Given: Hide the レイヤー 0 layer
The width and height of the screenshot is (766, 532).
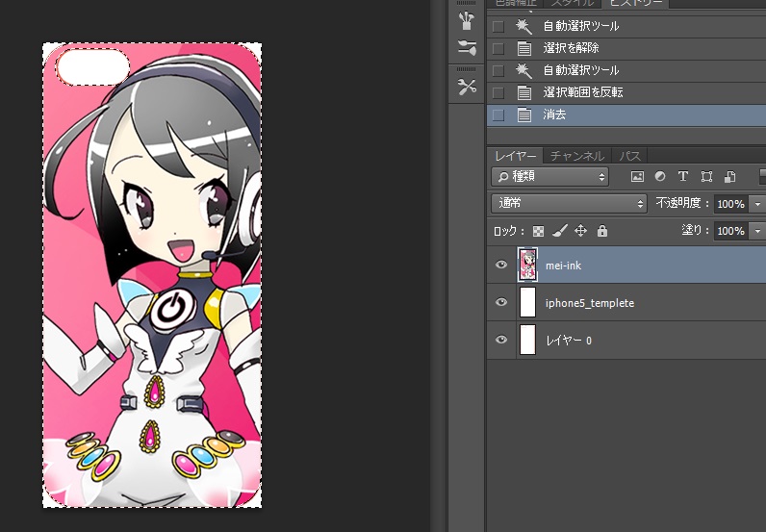Looking at the screenshot, I should pyautogui.click(x=501, y=340).
